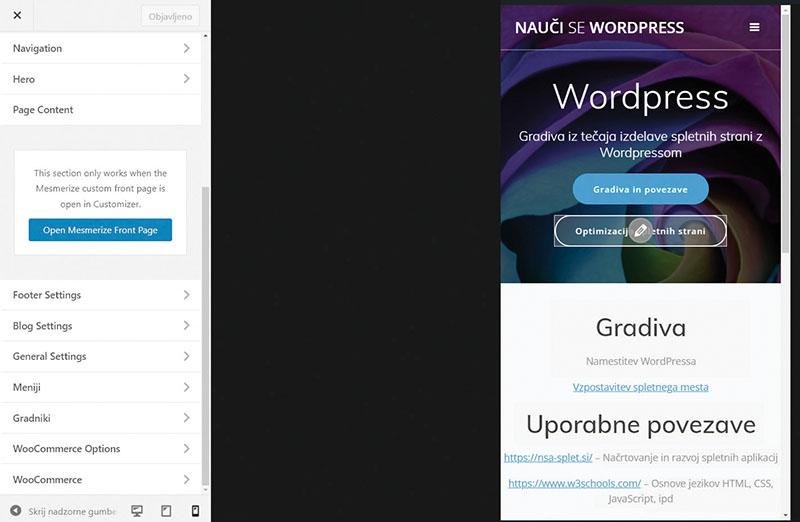800x522 pixels.
Task: Switch to mobile preview mode
Action: tap(195, 511)
